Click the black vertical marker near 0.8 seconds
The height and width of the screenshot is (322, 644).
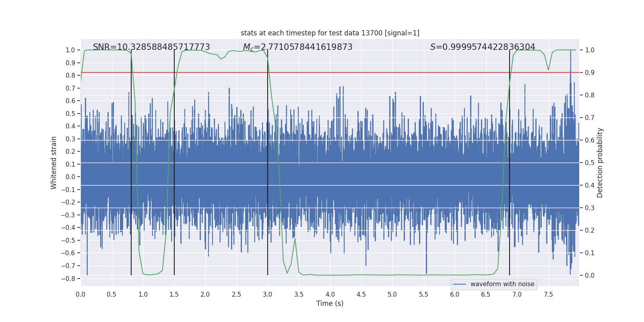(131, 163)
